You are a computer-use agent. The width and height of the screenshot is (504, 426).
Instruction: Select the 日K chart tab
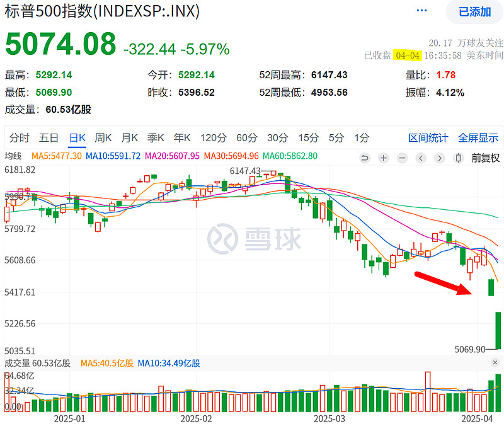click(77, 138)
